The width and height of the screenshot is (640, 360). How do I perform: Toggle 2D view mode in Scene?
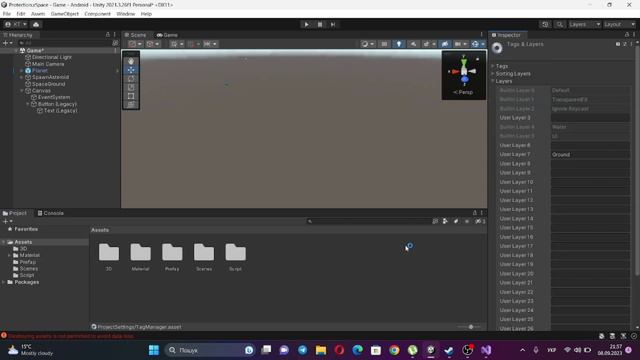coord(384,44)
